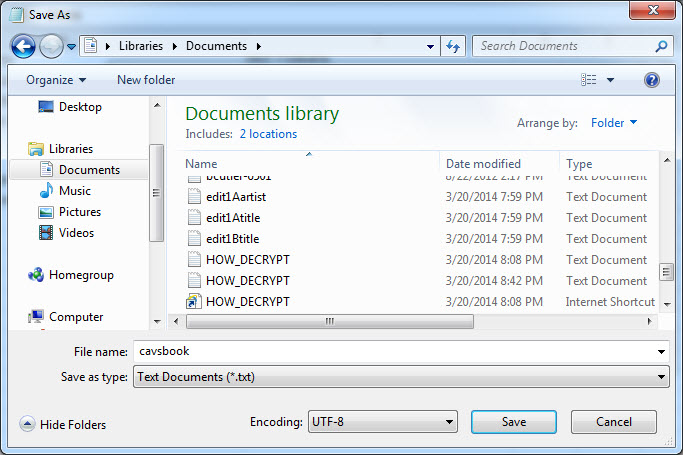Click the Back navigation arrow button
This screenshot has width=683, height=455.
[24, 46]
